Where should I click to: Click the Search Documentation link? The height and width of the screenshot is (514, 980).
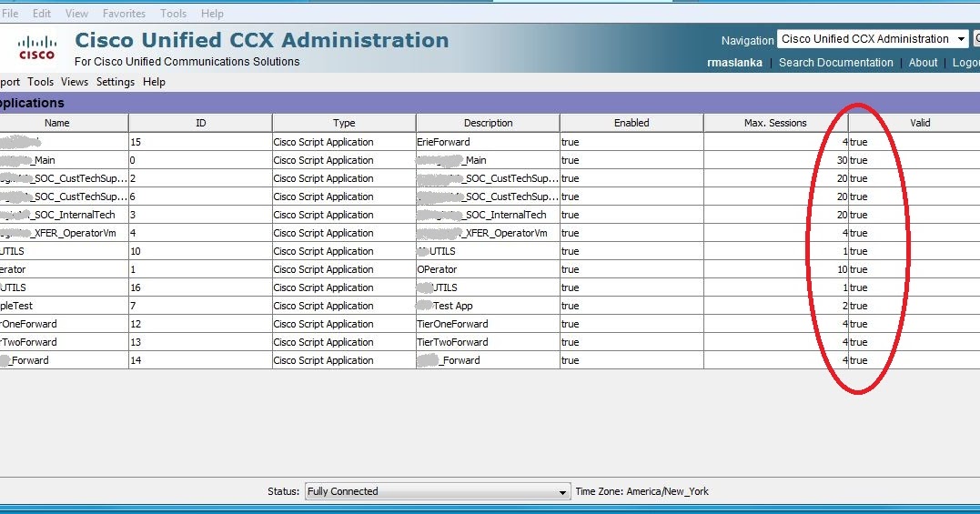(835, 63)
